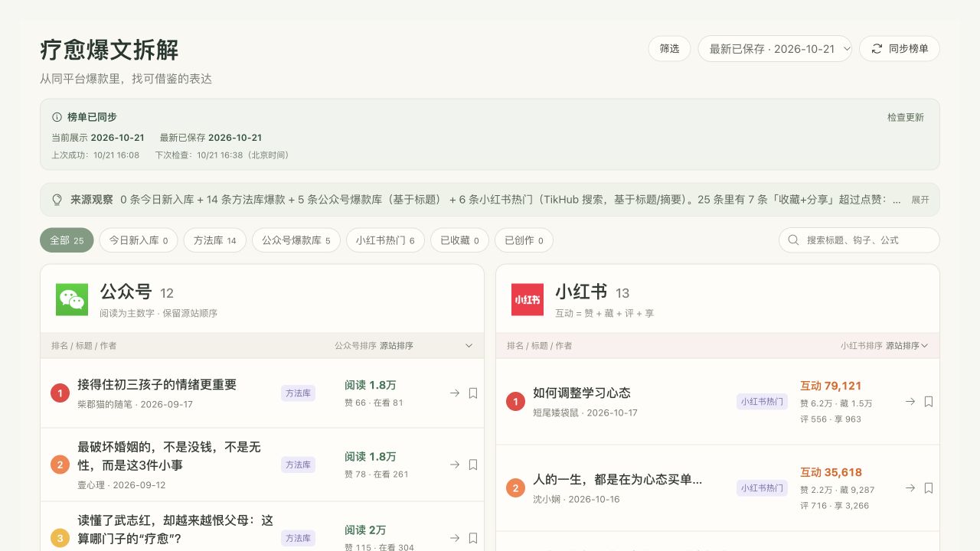Click the info icon beside 榜单已同步
Image resolution: width=980 pixels, height=551 pixels.
57,117
